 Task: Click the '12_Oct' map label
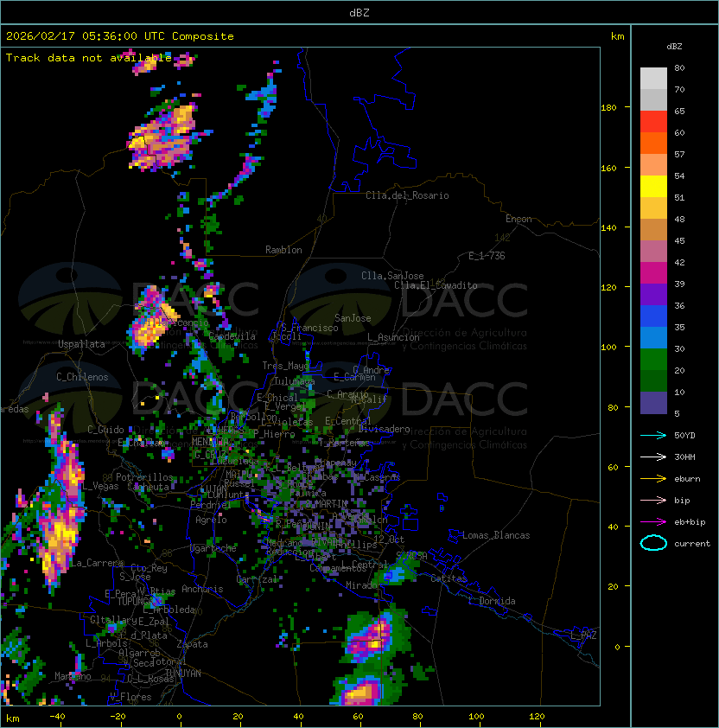pos(389,540)
